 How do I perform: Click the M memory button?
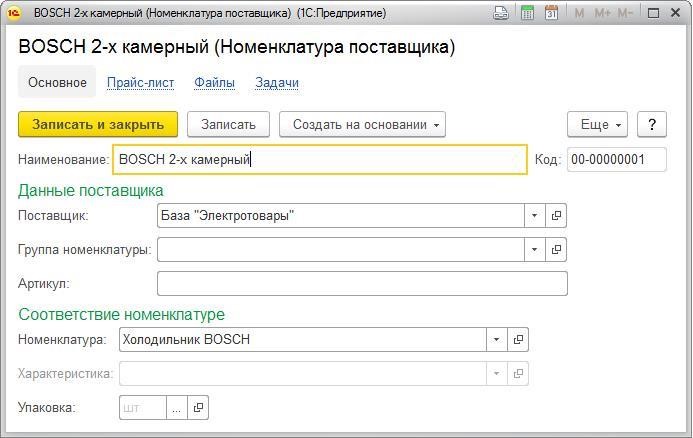point(579,13)
